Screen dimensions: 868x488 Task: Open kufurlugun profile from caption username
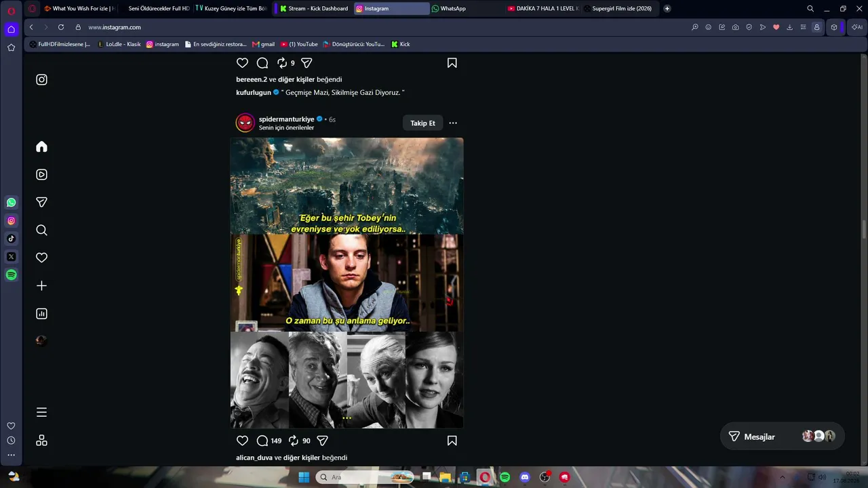(x=253, y=92)
